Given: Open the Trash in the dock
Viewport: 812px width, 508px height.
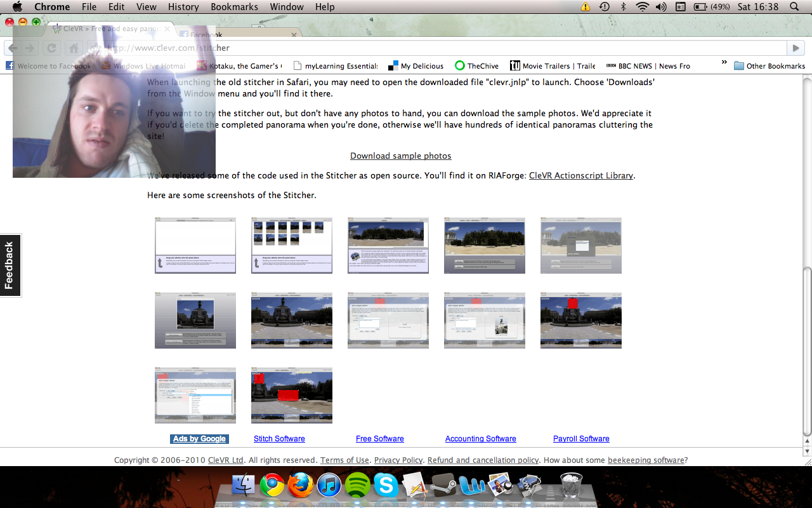Looking at the screenshot, I should point(571,485).
